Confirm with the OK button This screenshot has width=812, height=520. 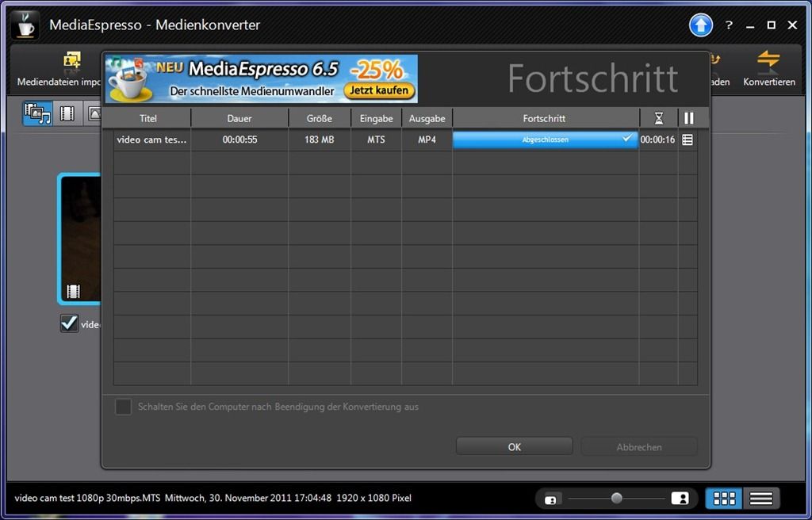coord(514,447)
